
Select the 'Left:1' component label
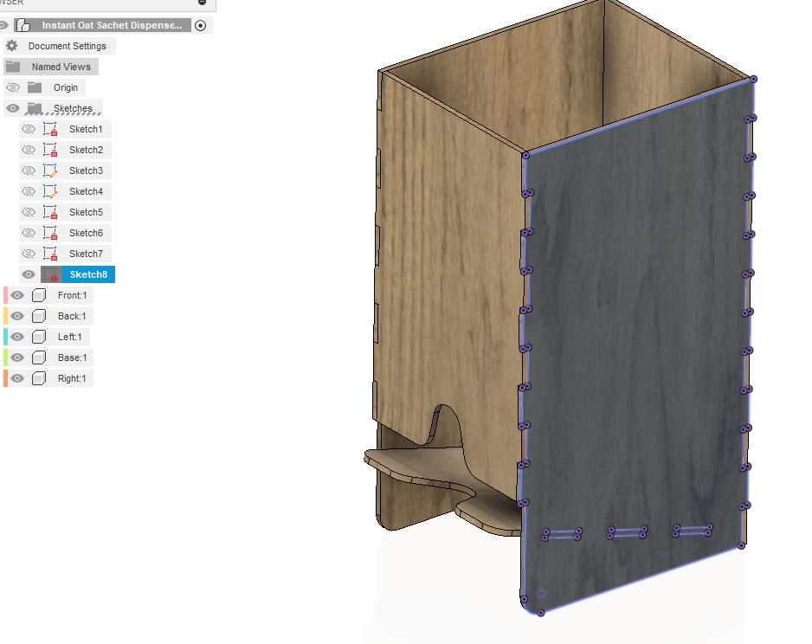pos(70,337)
